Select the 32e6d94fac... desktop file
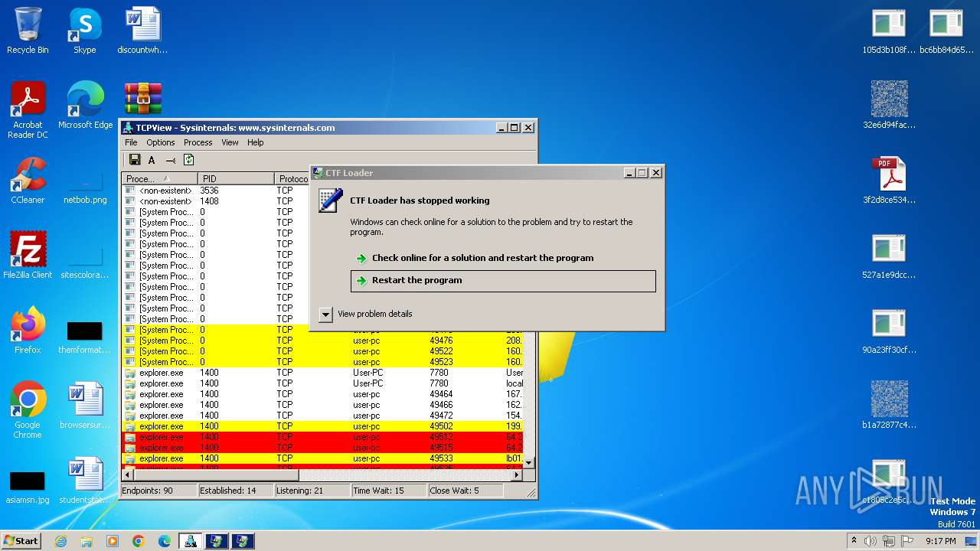This screenshot has height=551, width=980. coord(889,106)
